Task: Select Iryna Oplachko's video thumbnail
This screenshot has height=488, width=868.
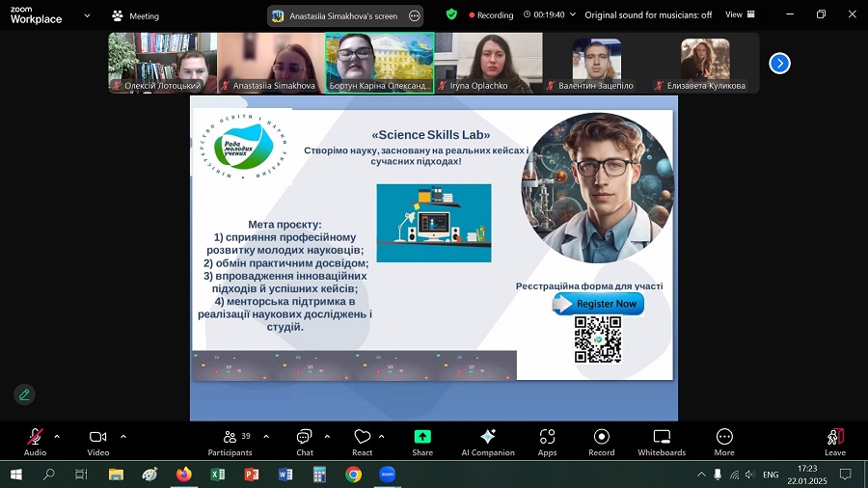Action: (x=488, y=63)
